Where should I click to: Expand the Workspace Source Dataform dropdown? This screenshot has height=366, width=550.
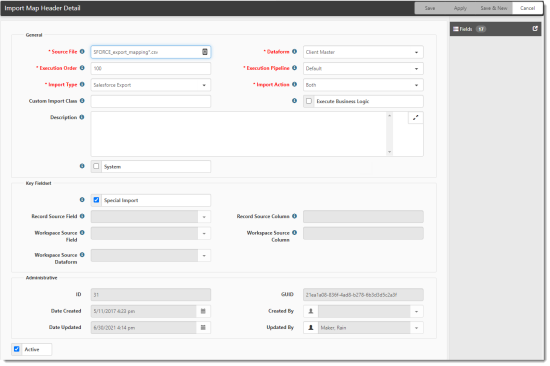tap(204, 256)
